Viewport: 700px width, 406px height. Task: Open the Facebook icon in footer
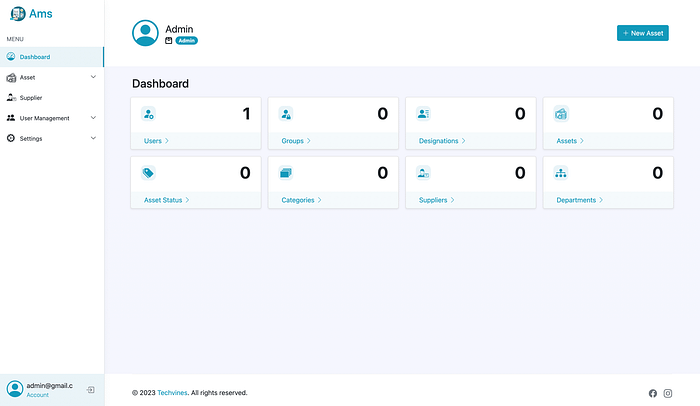click(x=653, y=393)
